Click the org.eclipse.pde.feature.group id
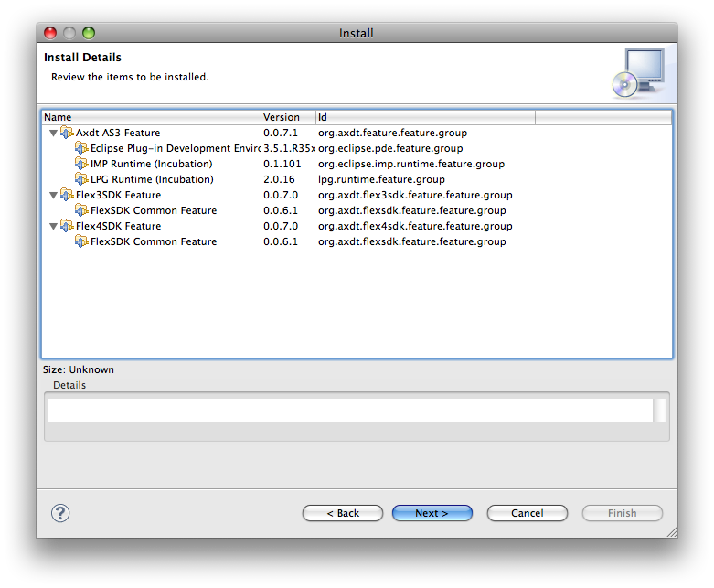Screen dimensions: 714x588 point(390,148)
